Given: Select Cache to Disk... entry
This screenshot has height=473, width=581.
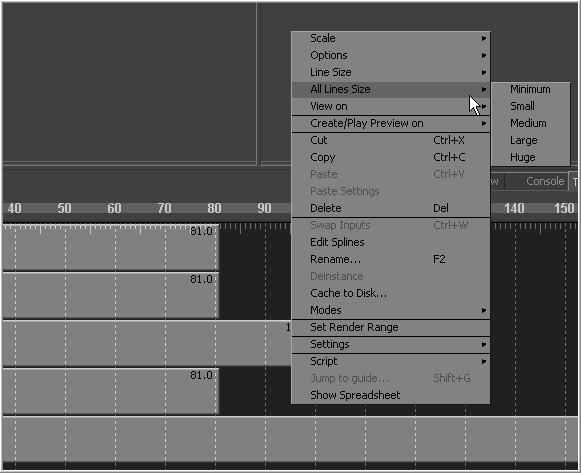Looking at the screenshot, I should pyautogui.click(x=391, y=293).
